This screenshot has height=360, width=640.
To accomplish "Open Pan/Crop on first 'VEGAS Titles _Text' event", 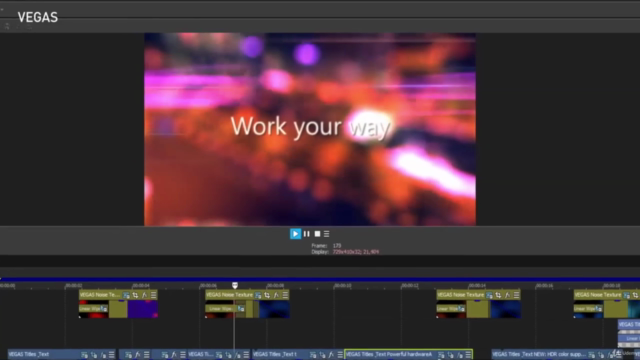I will (94, 355).
